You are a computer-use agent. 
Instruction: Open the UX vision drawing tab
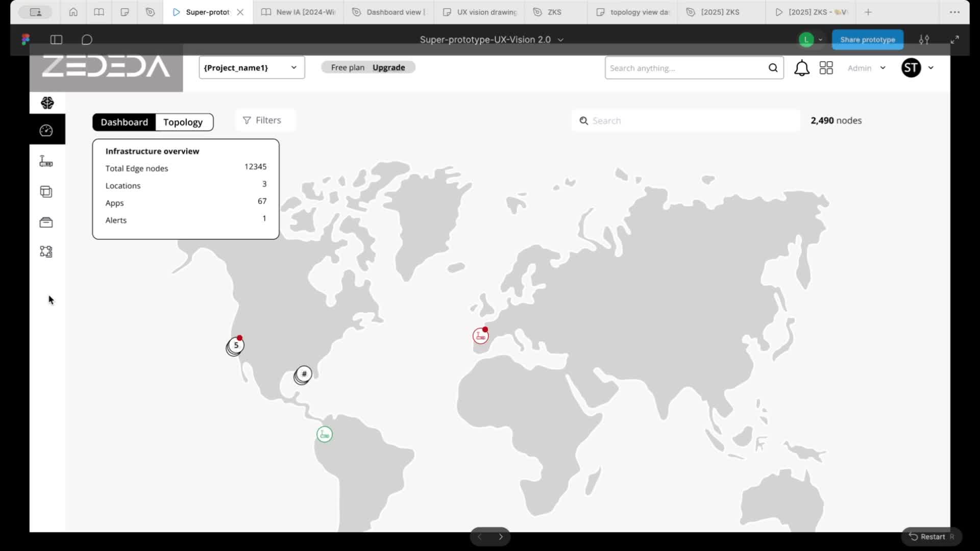click(x=480, y=12)
